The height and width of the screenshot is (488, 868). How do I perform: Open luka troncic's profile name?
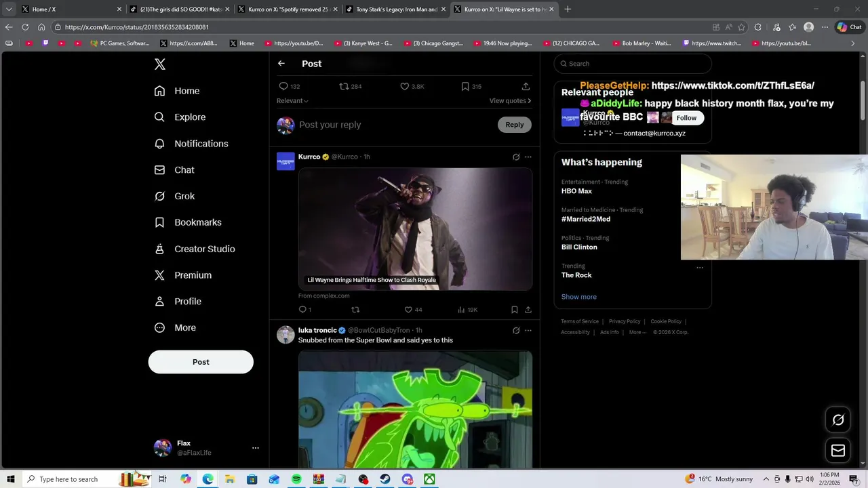coord(317,331)
